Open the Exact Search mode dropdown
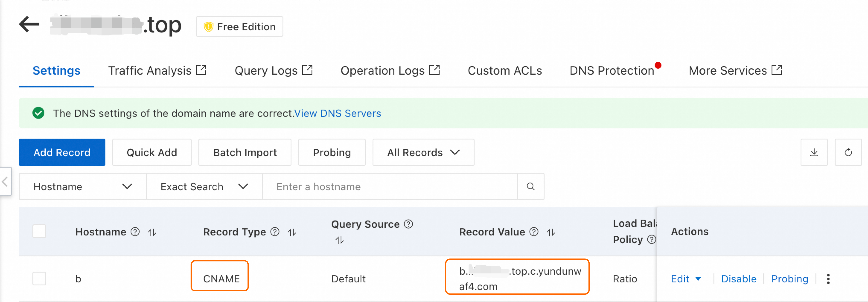This screenshot has width=868, height=302. pyautogui.click(x=204, y=187)
